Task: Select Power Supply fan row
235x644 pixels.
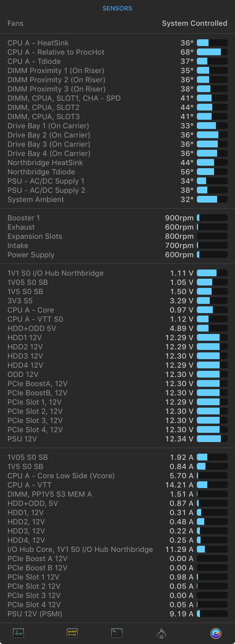Action: 31,255
